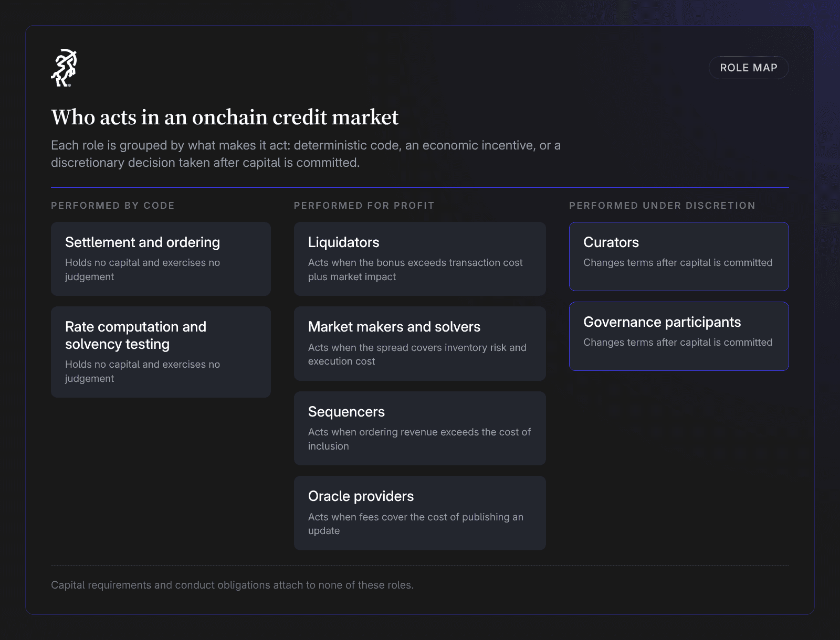Click the title 'Who acts in an onchain credit market'

[225, 117]
